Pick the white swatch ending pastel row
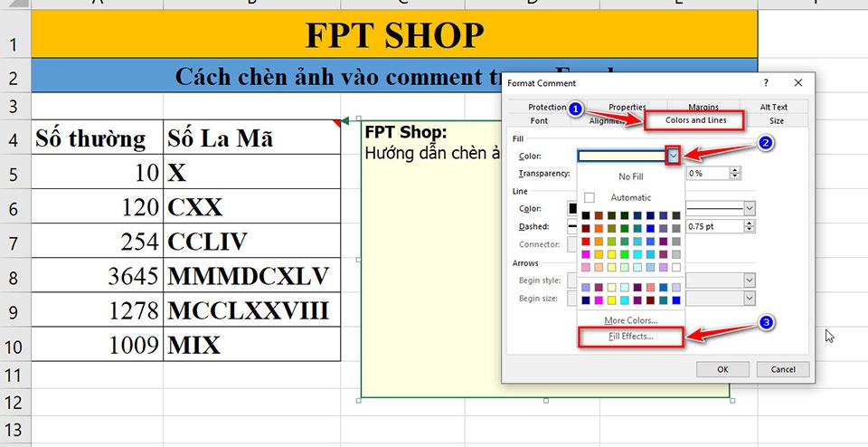The height and width of the screenshot is (447, 868). pyautogui.click(x=676, y=267)
